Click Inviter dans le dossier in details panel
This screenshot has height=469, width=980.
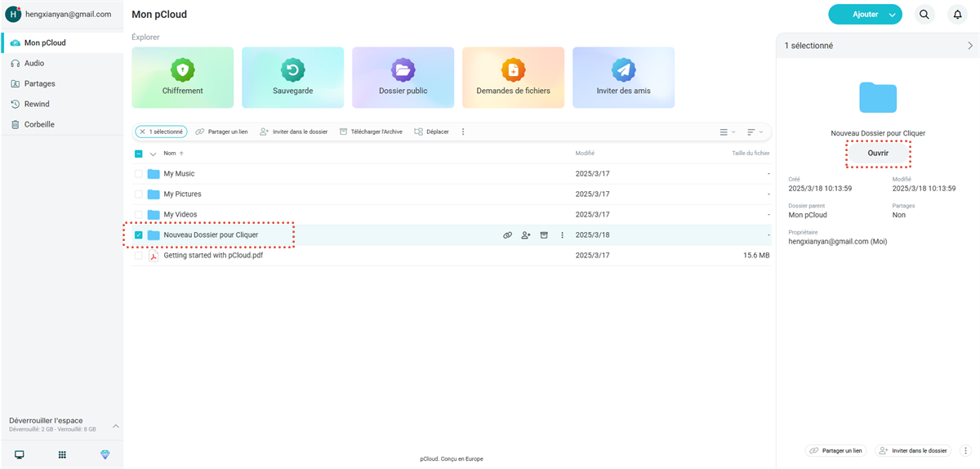click(914, 450)
